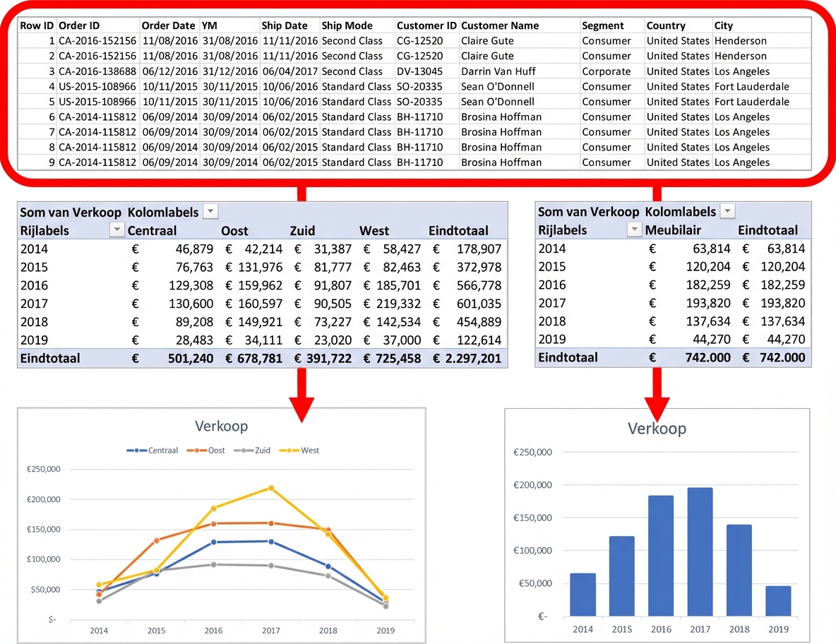Expand the Kolomlabels dropdown in the Meubilair pivot table
Image resolution: width=836 pixels, height=644 pixels.
[727, 212]
